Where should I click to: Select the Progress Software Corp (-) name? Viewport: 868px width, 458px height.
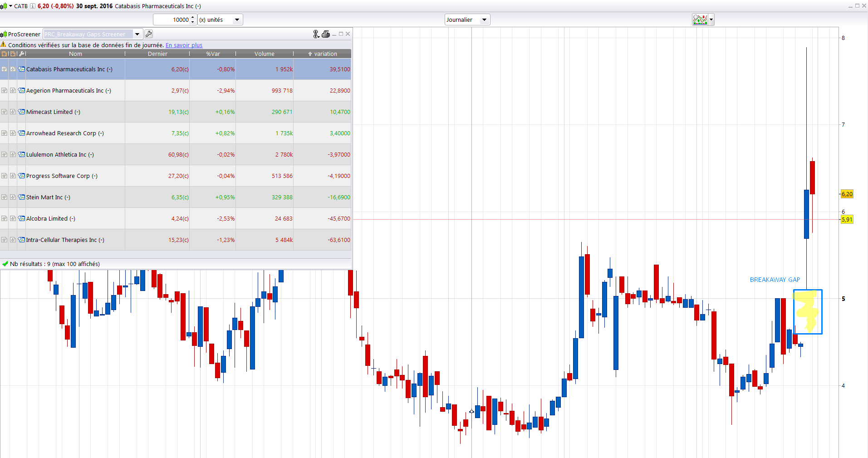tap(62, 176)
